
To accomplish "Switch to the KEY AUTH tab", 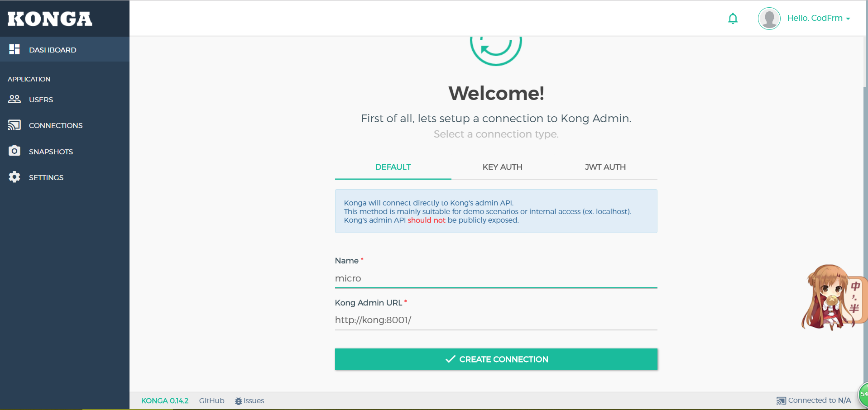I will pyautogui.click(x=502, y=167).
